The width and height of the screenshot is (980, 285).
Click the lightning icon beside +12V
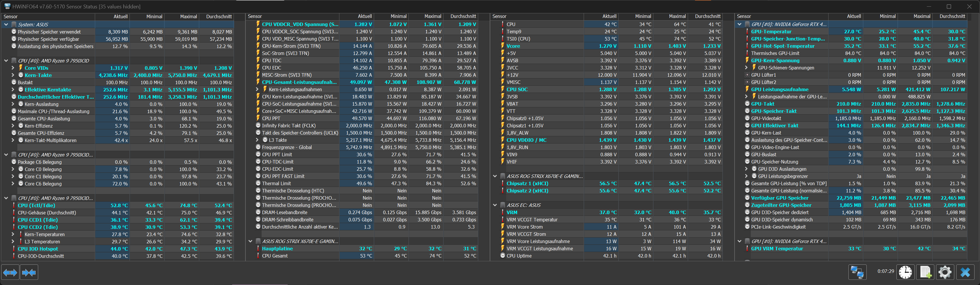tap(502, 75)
